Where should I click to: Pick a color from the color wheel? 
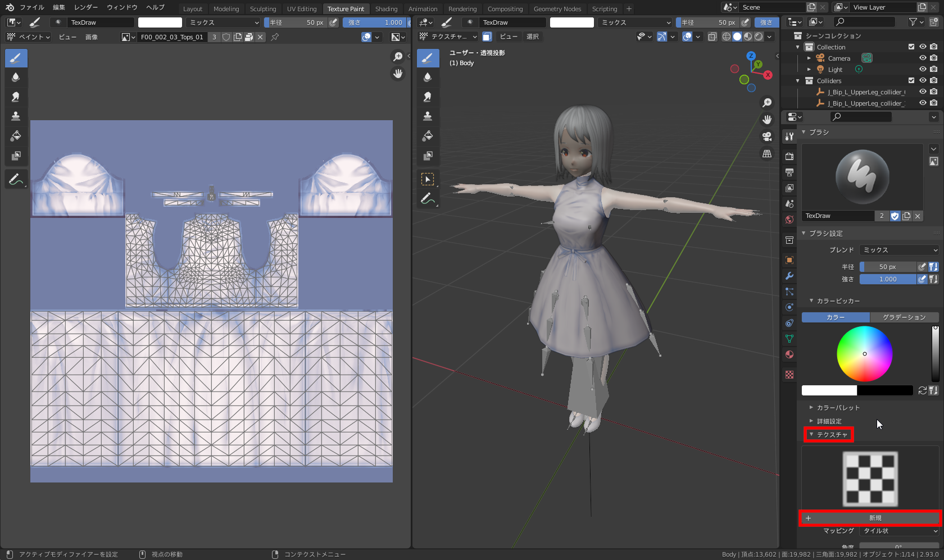864,354
